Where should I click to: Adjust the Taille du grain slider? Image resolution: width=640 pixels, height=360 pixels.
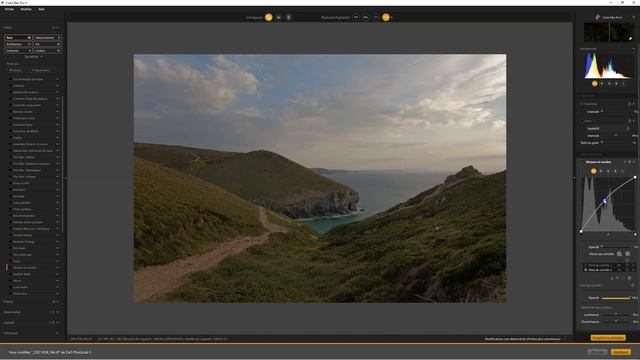coord(617,143)
